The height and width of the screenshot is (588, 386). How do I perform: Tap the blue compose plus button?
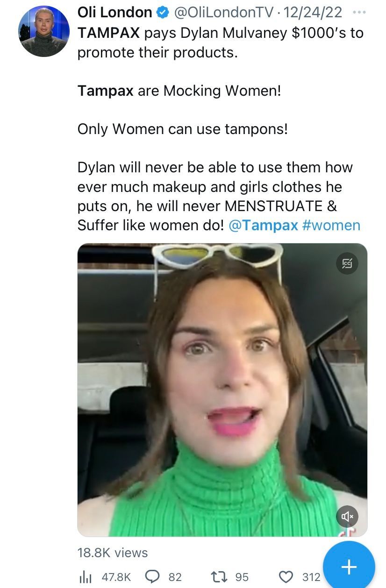349,567
